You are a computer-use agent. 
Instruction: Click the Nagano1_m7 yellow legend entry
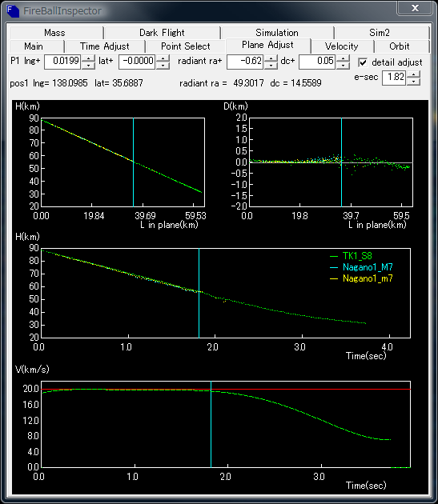tap(368, 278)
